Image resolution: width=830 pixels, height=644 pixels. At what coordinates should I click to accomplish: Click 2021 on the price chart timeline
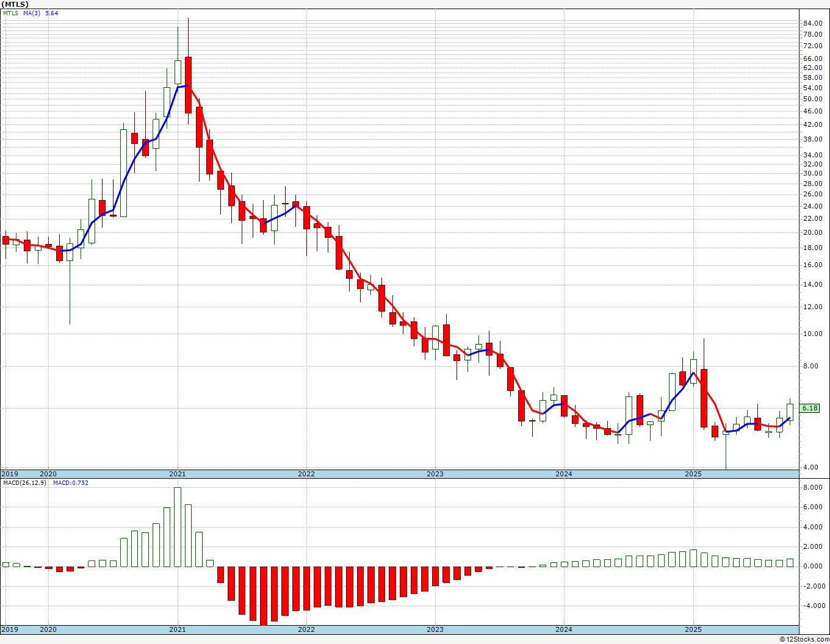click(x=177, y=474)
